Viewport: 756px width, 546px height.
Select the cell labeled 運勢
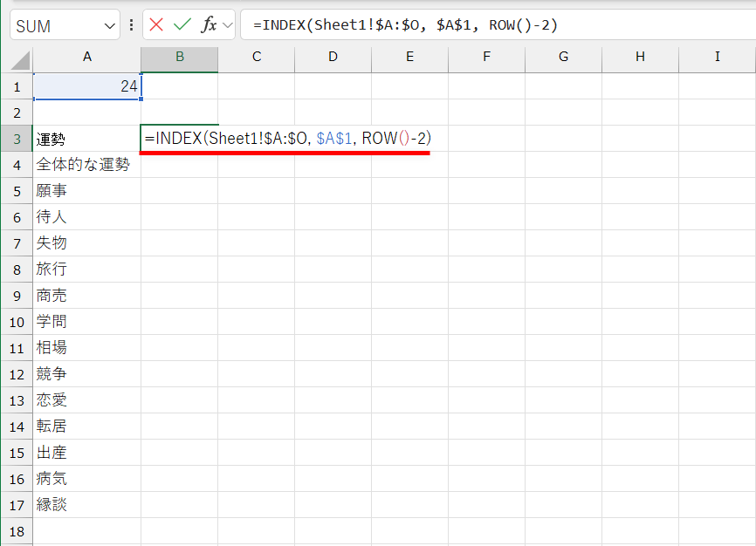coord(86,138)
